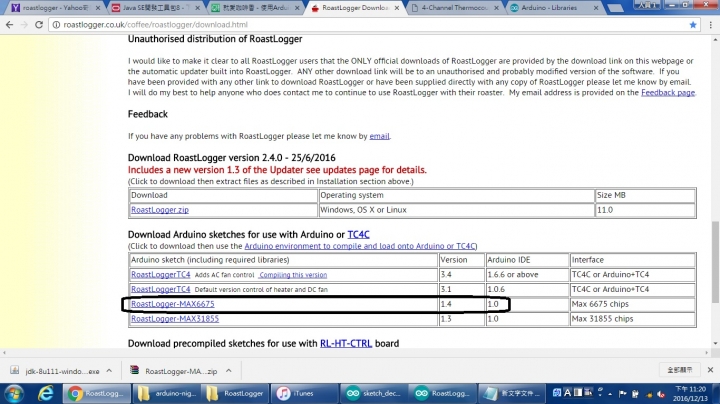720x404 pixels.
Task: Open the Windows Start menu
Action: click(15, 393)
